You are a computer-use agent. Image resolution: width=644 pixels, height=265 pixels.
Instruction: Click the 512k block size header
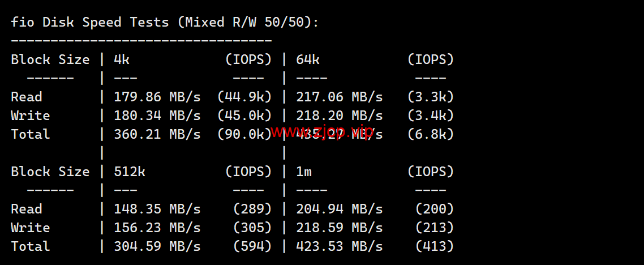pos(130,172)
